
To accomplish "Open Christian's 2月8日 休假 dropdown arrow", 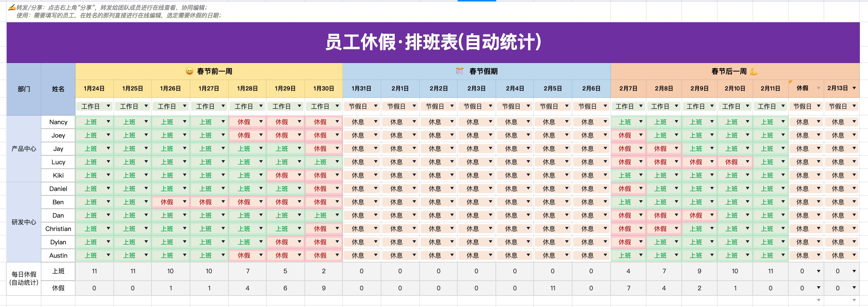I will [676, 228].
